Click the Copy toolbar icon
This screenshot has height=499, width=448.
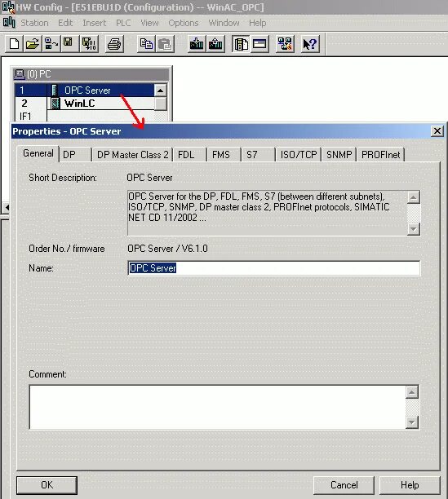(x=146, y=44)
